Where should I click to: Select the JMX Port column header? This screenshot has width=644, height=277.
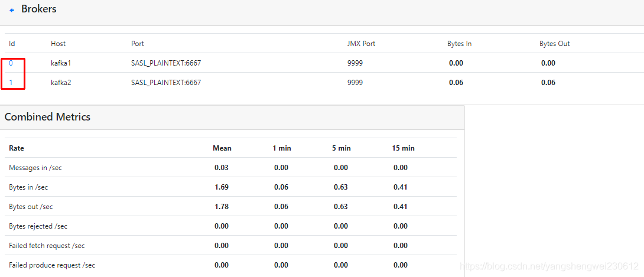(361, 44)
